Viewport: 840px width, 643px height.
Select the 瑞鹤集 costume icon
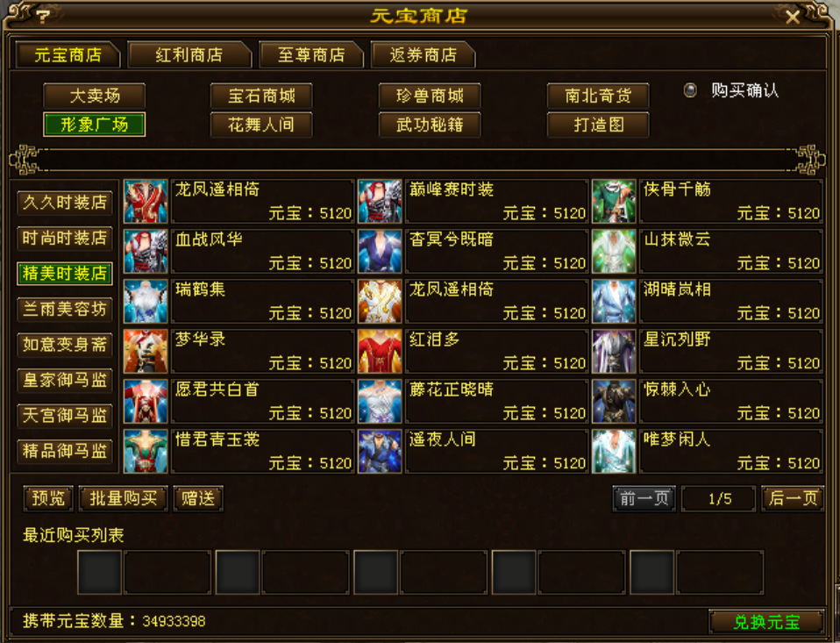[x=146, y=301]
